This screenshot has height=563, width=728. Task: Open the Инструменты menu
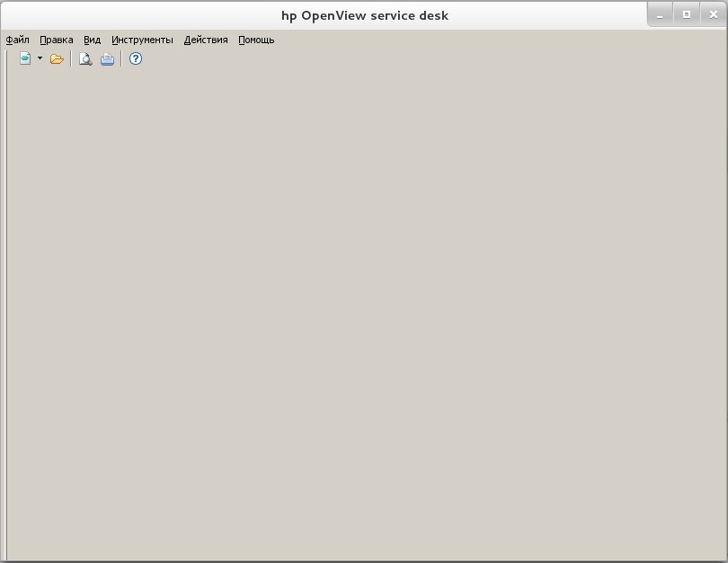click(x=142, y=40)
